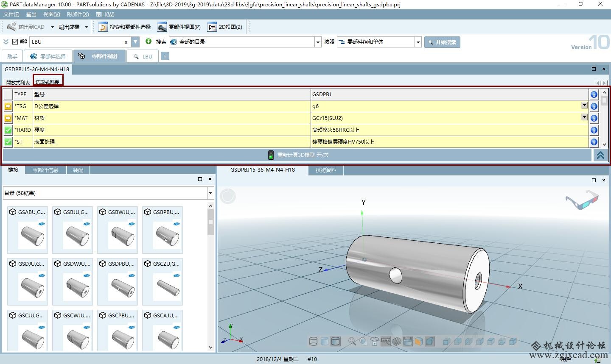Screen dimensions: 611x364
Task: Toggle the ABC text search checkbox
Action: point(15,42)
